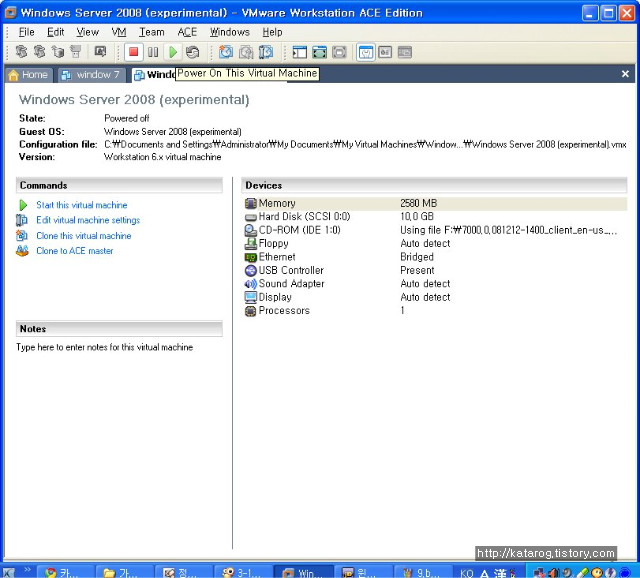Click the CD-ROM device icon
Viewport: 640px width, 578px height.
pos(251,230)
